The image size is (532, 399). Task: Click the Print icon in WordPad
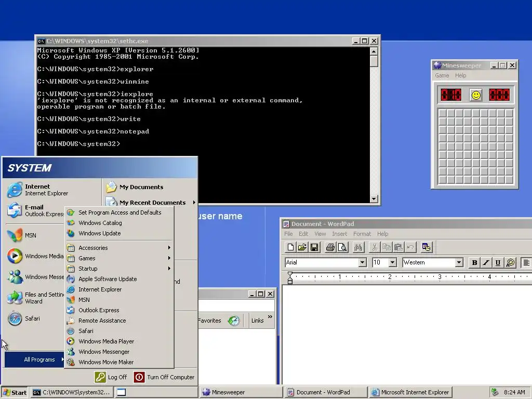(330, 247)
